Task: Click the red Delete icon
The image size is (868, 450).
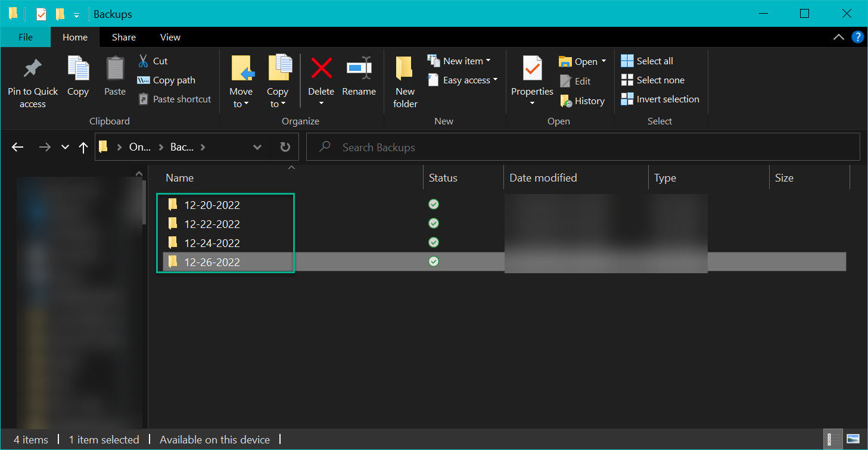Action: (x=321, y=69)
